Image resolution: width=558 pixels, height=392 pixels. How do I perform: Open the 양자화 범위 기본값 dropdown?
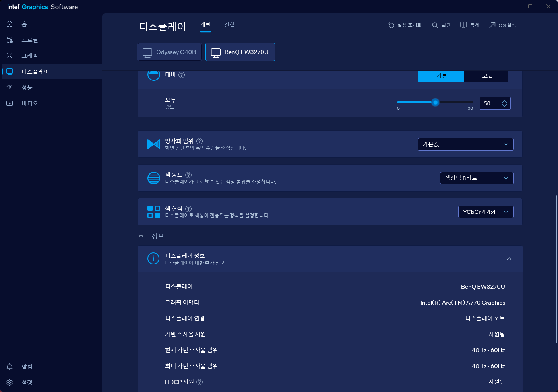click(x=465, y=144)
